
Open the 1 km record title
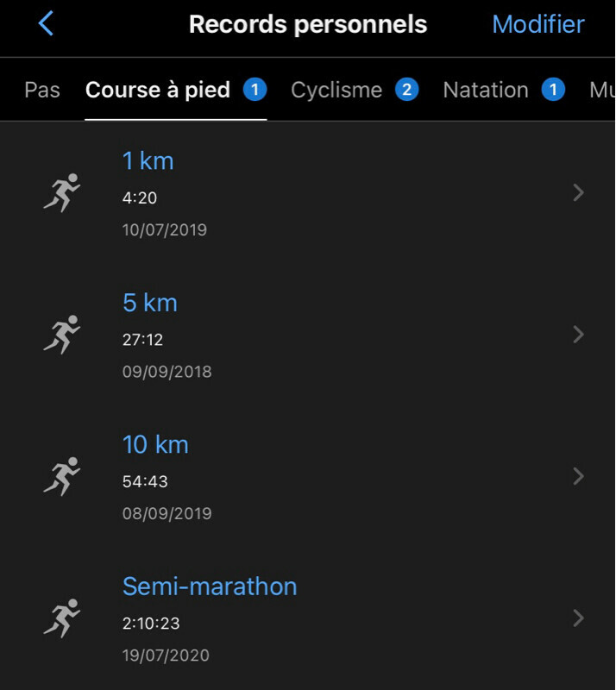pyautogui.click(x=148, y=161)
